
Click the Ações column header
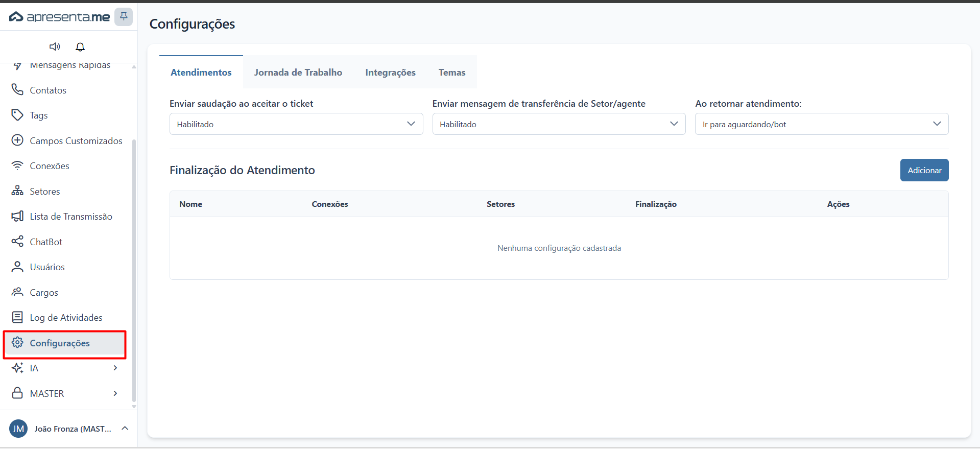point(838,204)
